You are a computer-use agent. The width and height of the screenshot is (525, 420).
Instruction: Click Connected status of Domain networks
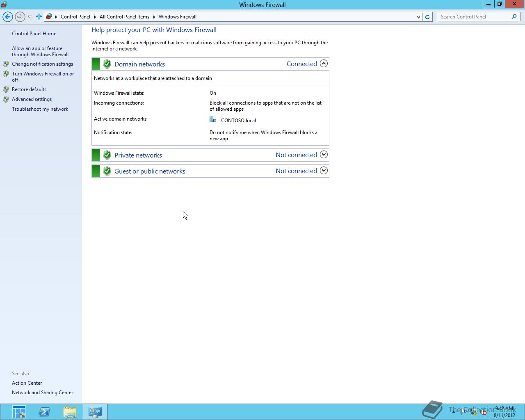(302, 64)
